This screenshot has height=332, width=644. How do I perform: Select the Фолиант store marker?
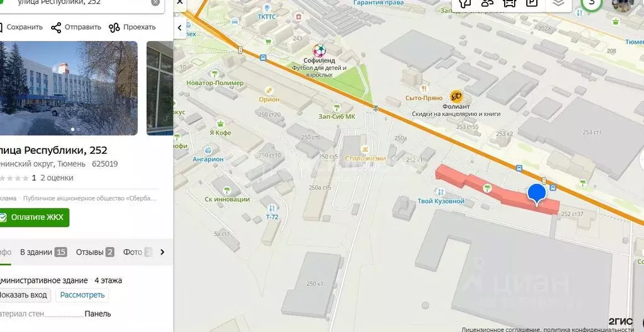point(456,97)
